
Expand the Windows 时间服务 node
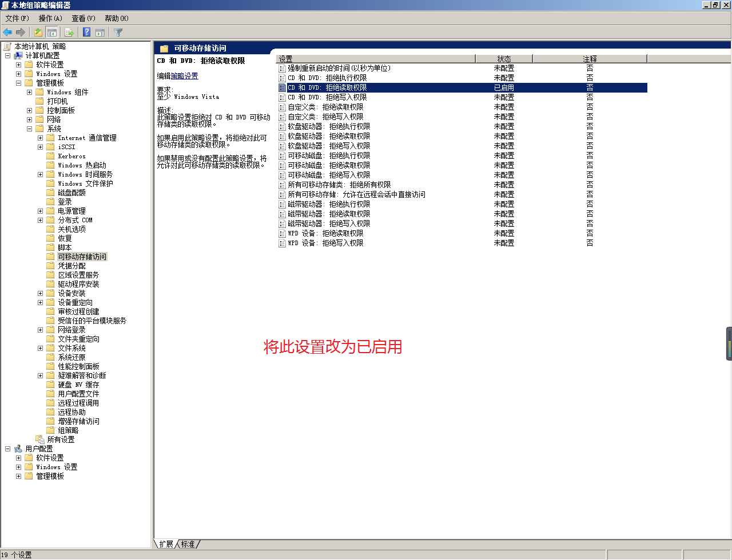pos(40,174)
